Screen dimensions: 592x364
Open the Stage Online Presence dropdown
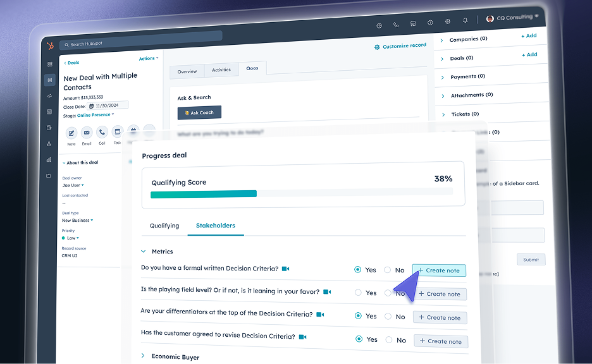pyautogui.click(x=96, y=114)
